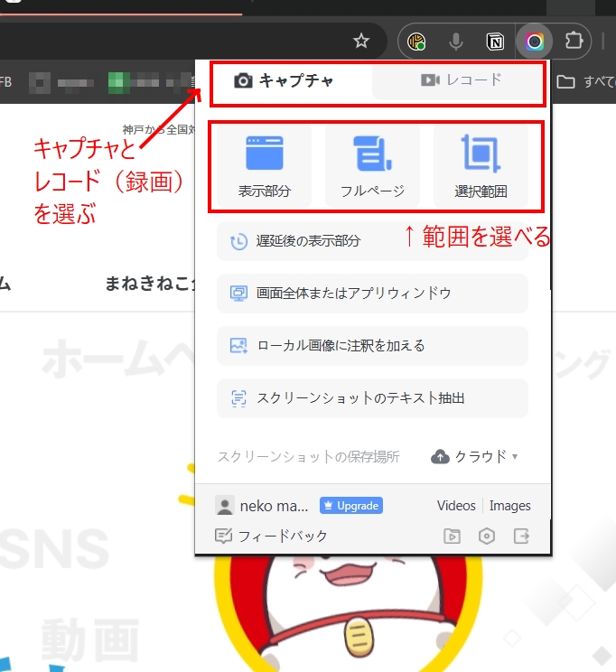The height and width of the screenshot is (672, 616).
Task: Capture the 表示部分 visible area
Action: [264, 166]
